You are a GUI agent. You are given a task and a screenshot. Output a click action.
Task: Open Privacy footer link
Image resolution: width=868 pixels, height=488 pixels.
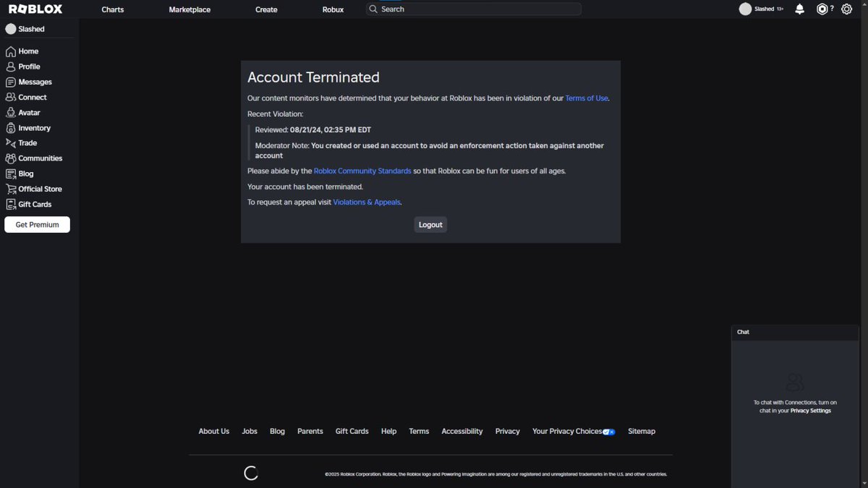(508, 432)
